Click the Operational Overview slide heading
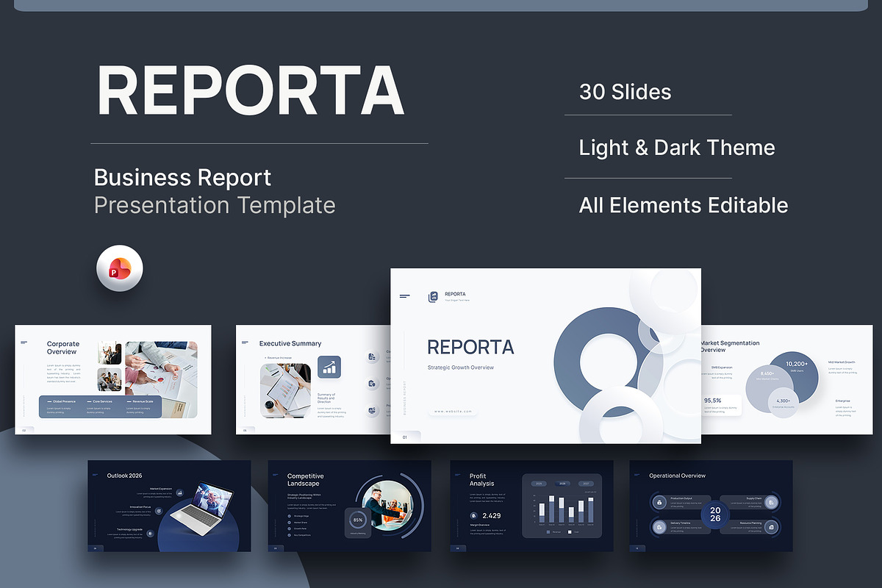 [x=678, y=476]
